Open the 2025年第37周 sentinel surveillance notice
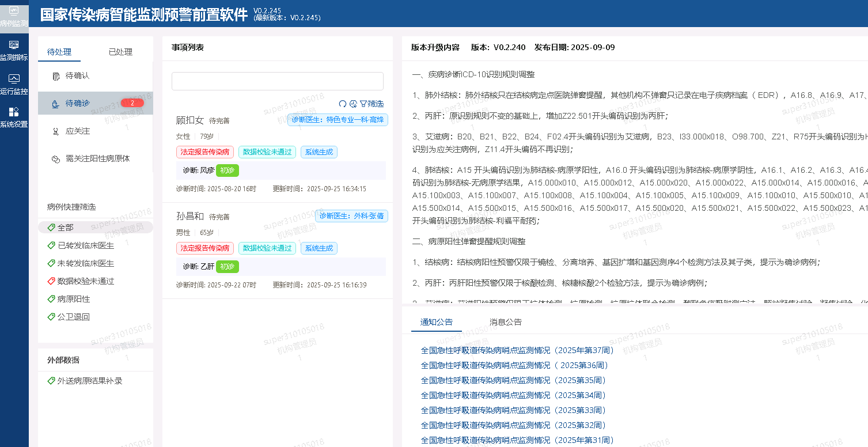This screenshot has width=868, height=447. coord(518,350)
